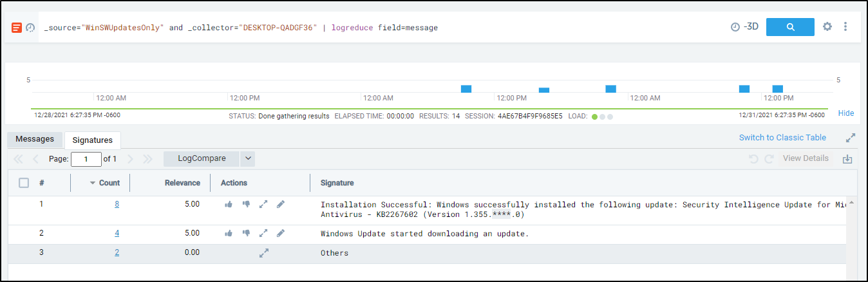The image size is (868, 282).
Task: Go to next page of signatures
Action: pos(131,158)
